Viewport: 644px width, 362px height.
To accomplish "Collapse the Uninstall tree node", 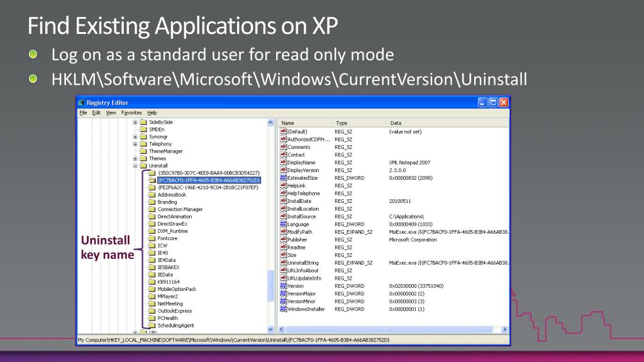I will tap(135, 166).
